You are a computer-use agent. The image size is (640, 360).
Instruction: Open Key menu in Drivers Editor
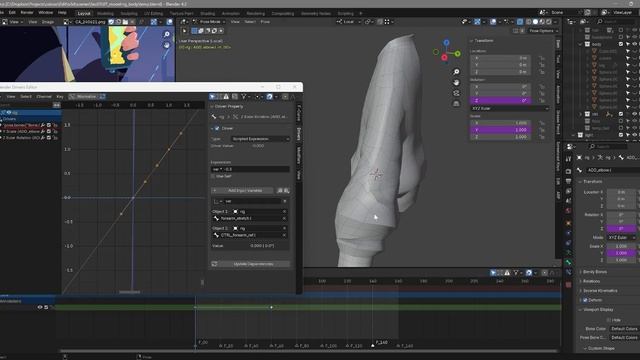(x=60, y=97)
